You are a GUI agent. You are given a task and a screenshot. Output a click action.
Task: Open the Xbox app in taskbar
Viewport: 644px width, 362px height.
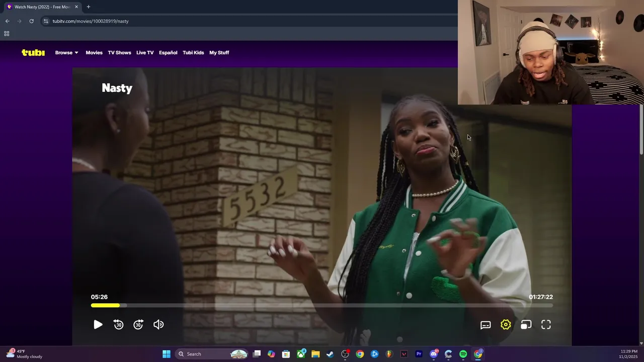301,354
